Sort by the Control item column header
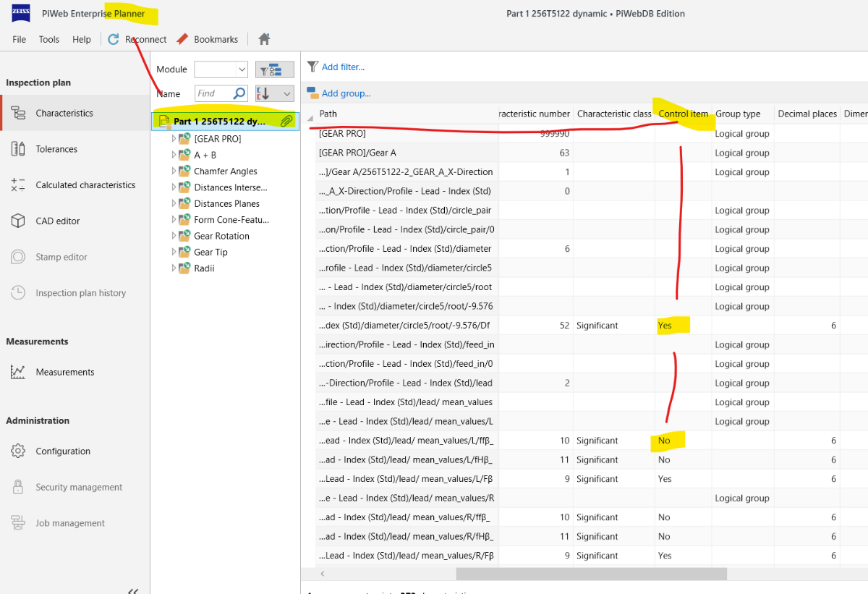 683,114
